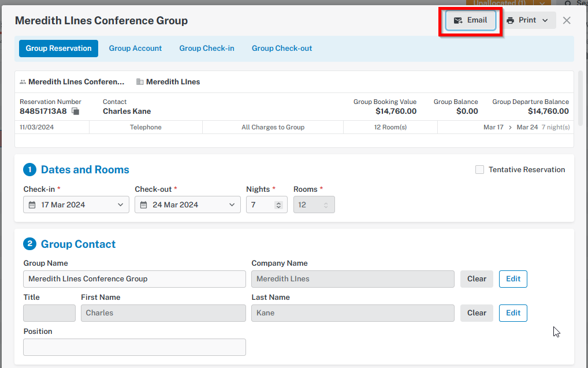This screenshot has width=588, height=368.
Task: Copy the reservation number icon
Action: (x=75, y=111)
